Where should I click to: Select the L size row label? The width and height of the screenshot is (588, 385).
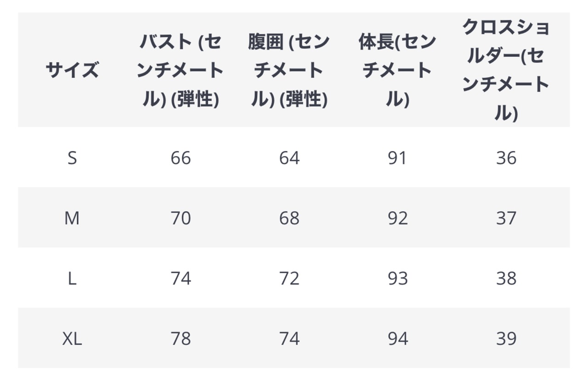click(x=72, y=279)
